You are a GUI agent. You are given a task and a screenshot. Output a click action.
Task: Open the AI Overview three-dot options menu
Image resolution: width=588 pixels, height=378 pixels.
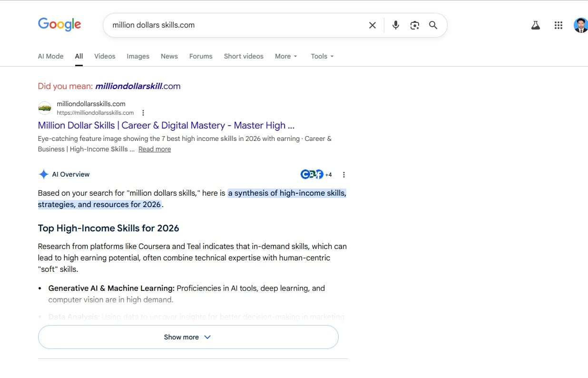pos(344,175)
